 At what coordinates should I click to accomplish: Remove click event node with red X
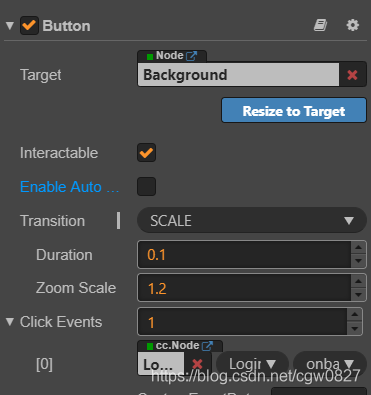[x=197, y=364]
